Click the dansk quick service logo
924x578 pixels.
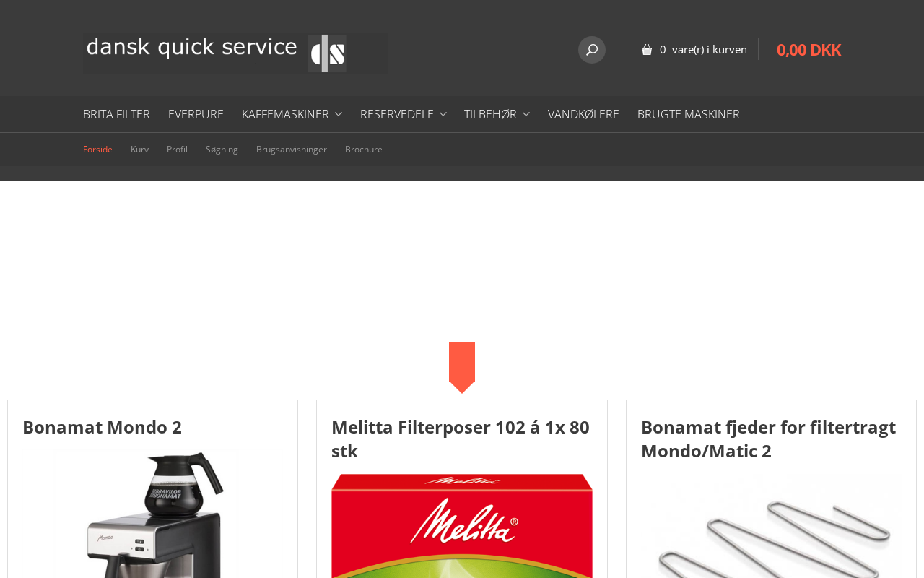pos(235,53)
